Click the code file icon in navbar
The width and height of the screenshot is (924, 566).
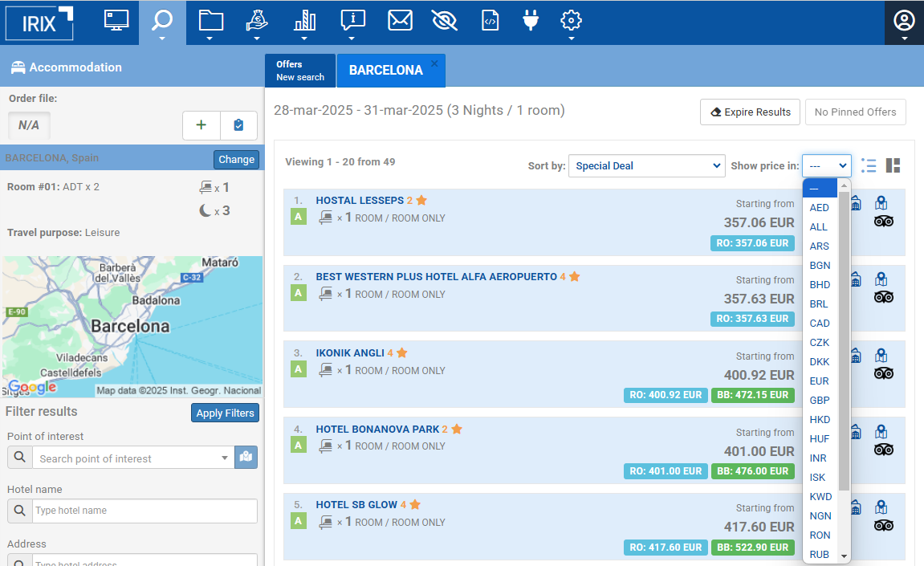coord(490,21)
